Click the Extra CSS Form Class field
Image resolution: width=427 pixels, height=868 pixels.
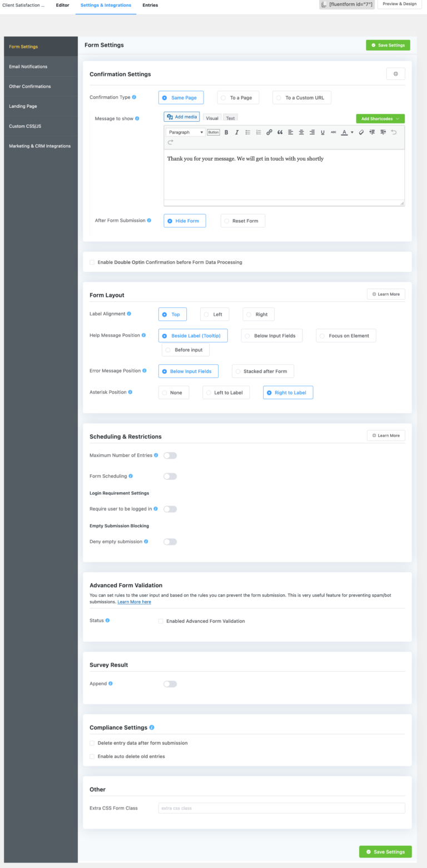(281, 807)
